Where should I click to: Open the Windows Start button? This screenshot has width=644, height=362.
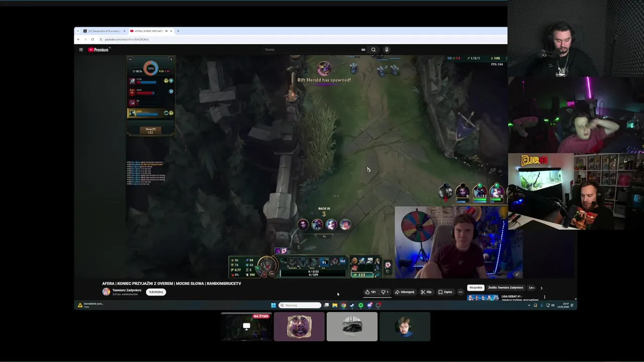tap(274, 305)
